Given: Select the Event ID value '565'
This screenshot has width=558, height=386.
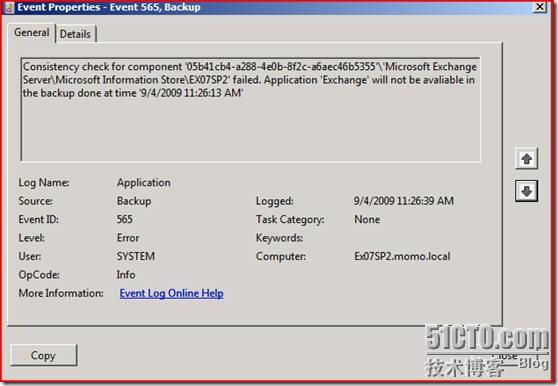Looking at the screenshot, I should 125,219.
